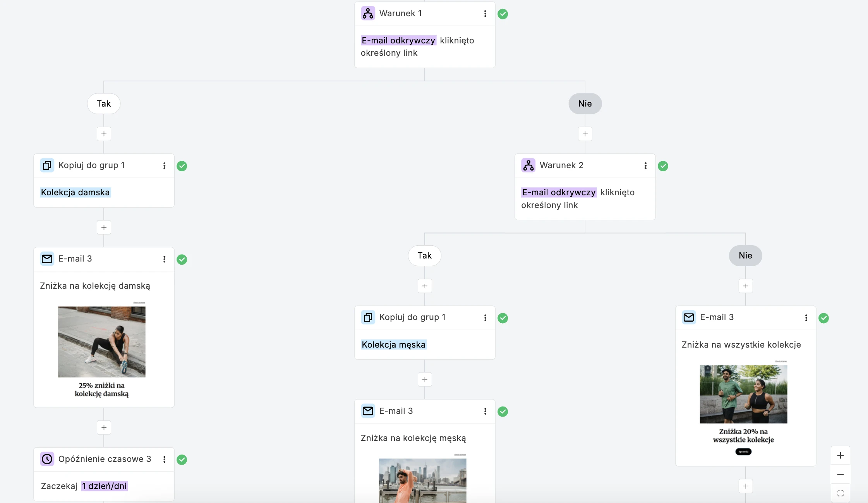Zoom out canvas with minus control
The image size is (868, 503).
click(840, 474)
